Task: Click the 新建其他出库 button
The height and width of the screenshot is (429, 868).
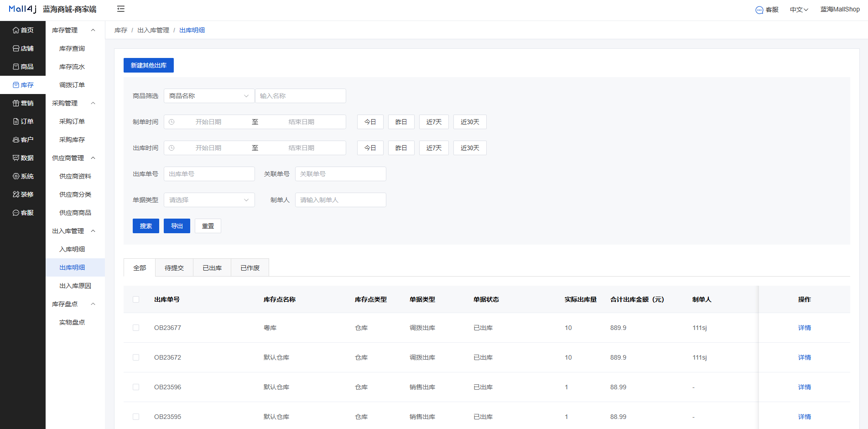Action: [x=149, y=65]
